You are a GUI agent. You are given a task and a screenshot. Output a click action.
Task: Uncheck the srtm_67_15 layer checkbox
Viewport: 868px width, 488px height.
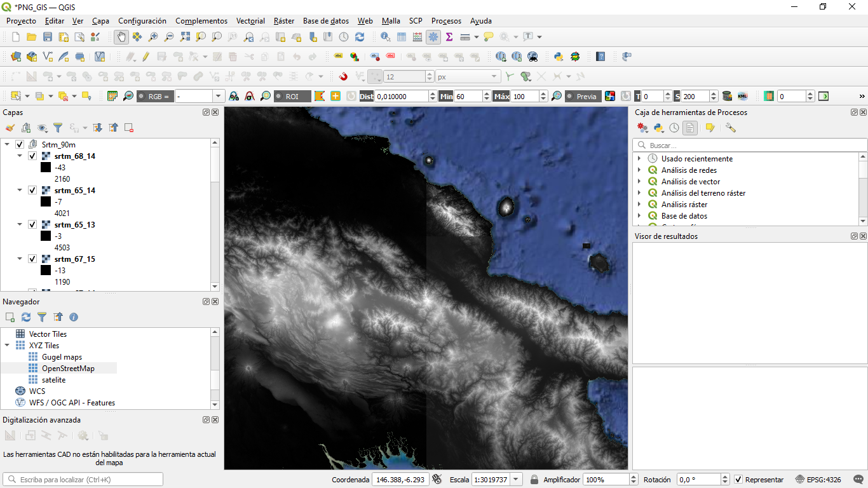pyautogui.click(x=32, y=259)
